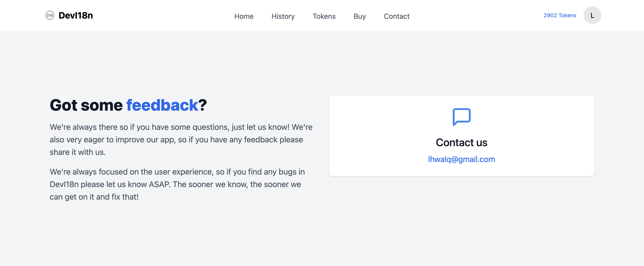Viewport: 644px width, 266px height.
Task: Click the round DI8 logo icon
Action: click(x=50, y=15)
